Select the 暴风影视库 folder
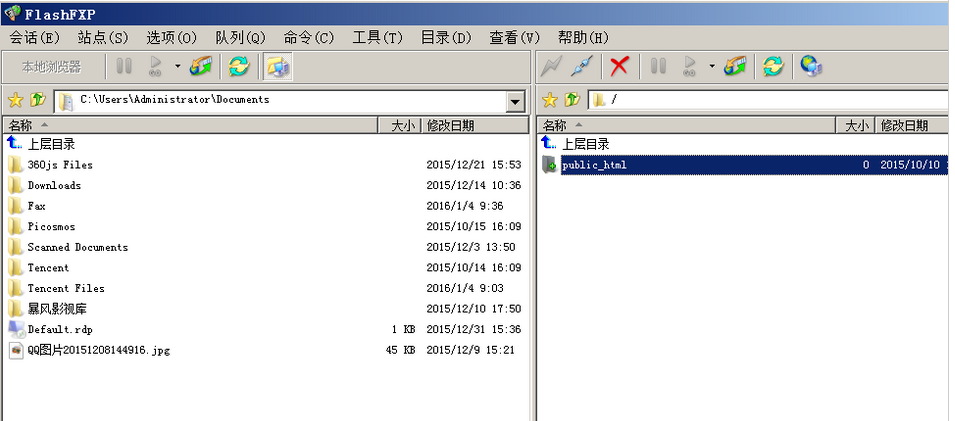 click(57, 309)
